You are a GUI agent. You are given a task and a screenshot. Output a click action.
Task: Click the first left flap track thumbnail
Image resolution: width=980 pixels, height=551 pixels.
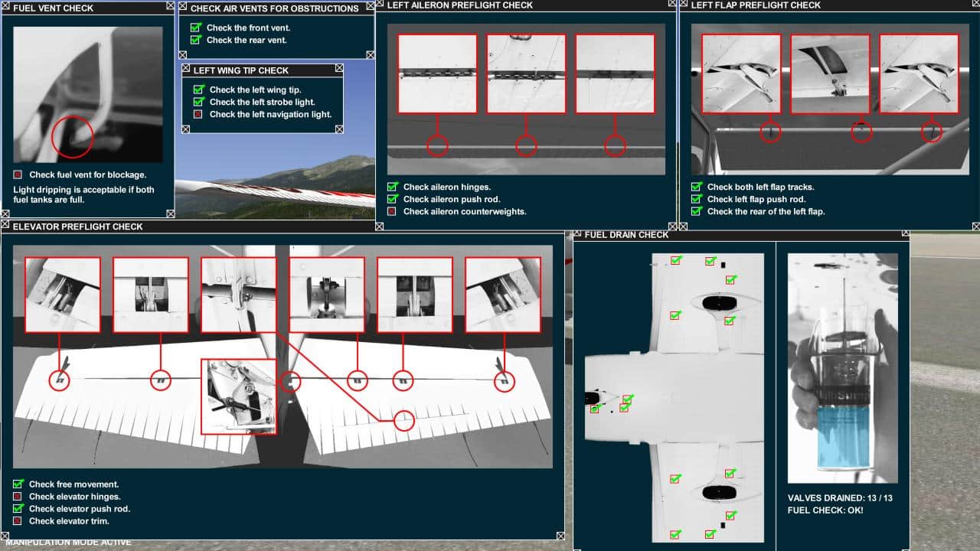click(740, 73)
